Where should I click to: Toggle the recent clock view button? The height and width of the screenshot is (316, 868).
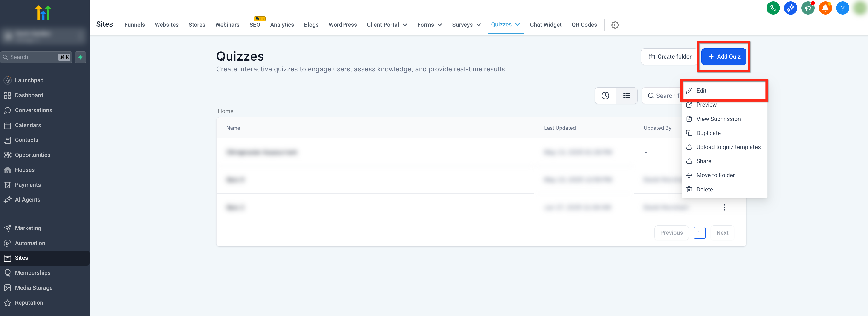[605, 96]
